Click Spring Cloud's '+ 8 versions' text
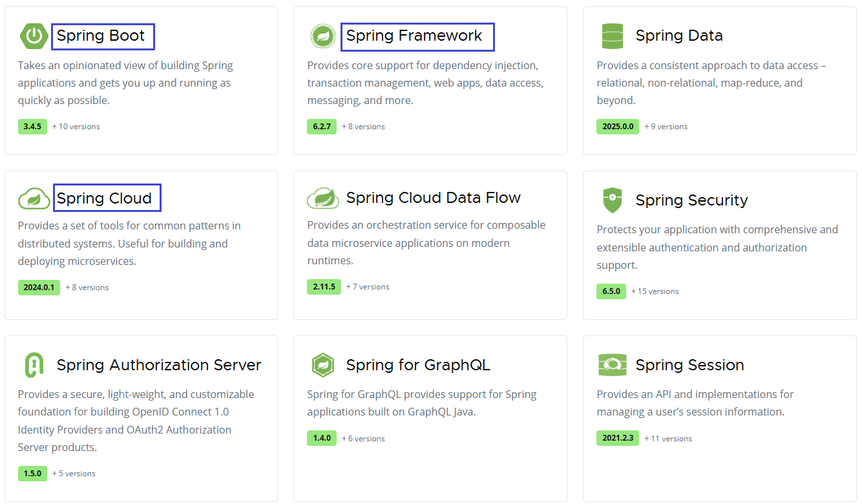This screenshot has width=862, height=504. (87, 288)
